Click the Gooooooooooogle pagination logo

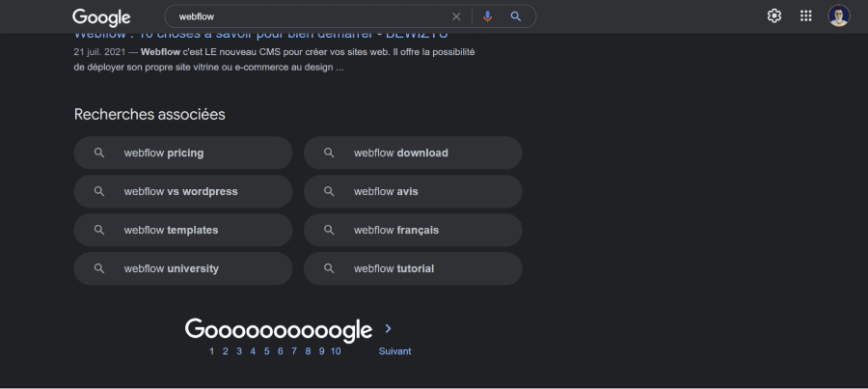point(279,331)
